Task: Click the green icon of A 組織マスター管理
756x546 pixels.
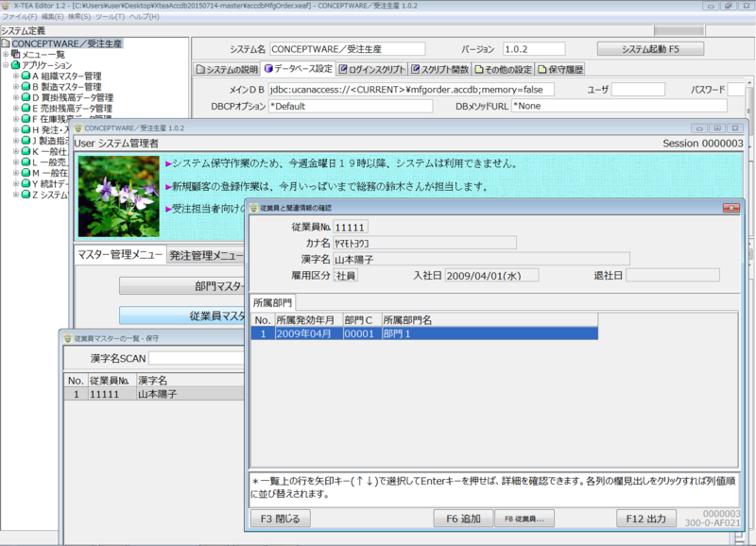Action: click(x=26, y=76)
